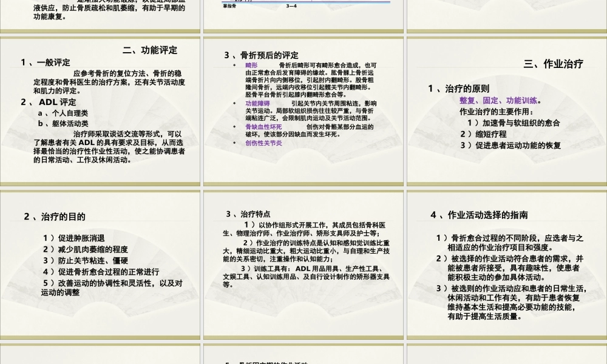Click the line "a、个人自理类"
Screen dimensions: 607x364
[63, 113]
